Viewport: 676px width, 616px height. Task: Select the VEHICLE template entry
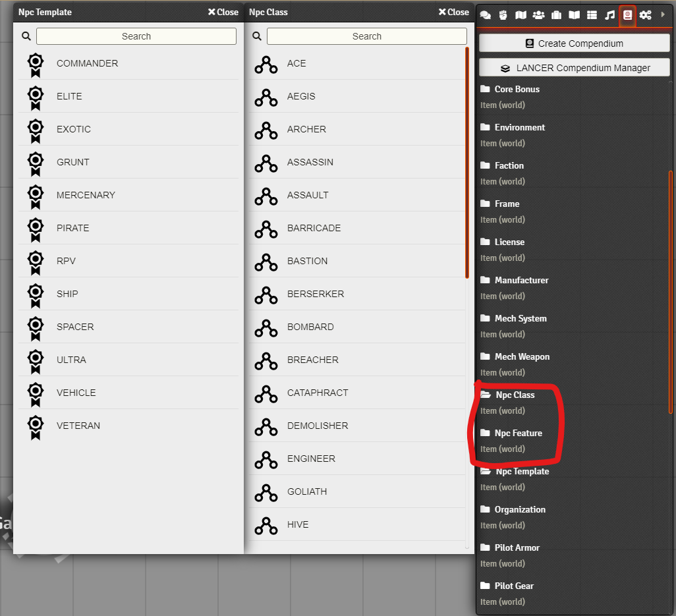(x=128, y=393)
